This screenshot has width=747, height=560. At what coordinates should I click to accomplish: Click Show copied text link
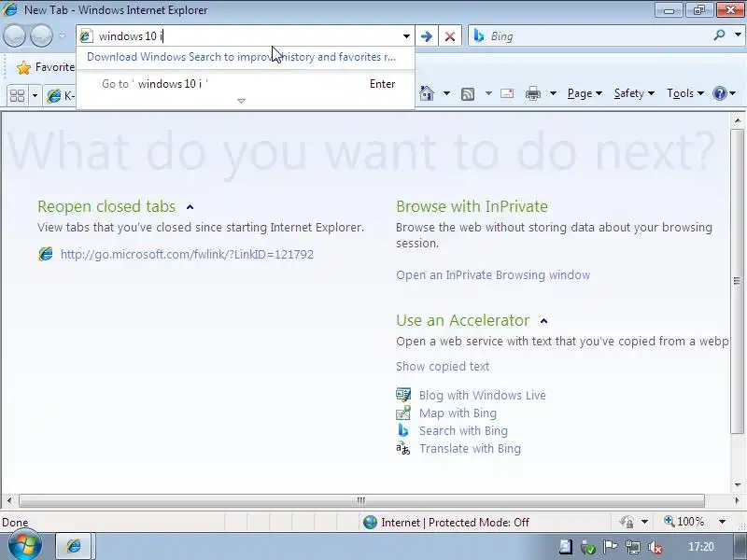[x=443, y=366]
